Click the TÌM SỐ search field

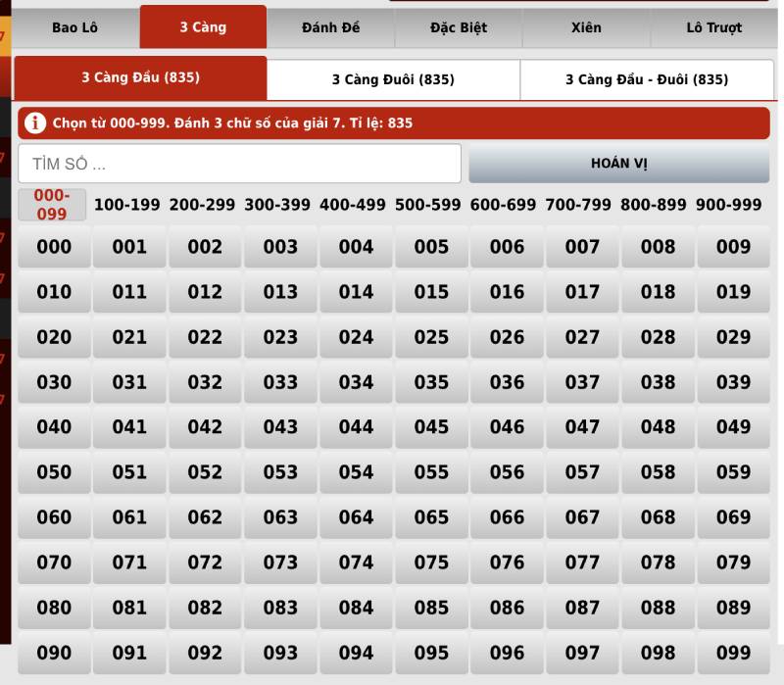coord(239,164)
